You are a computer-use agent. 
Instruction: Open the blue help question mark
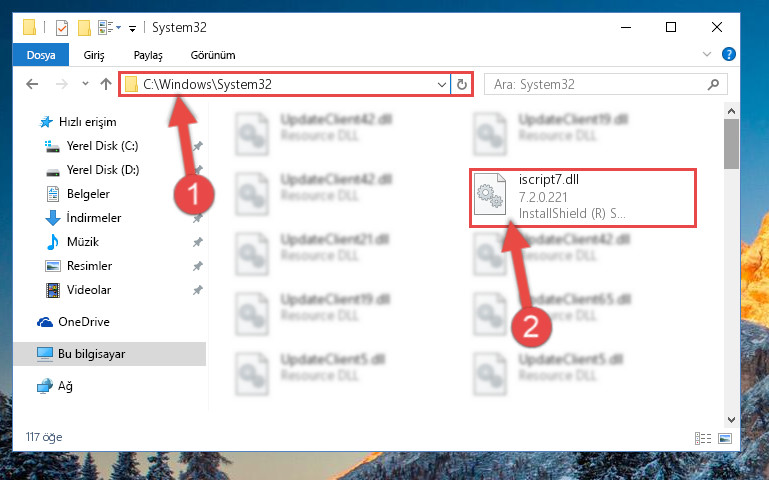[728, 54]
